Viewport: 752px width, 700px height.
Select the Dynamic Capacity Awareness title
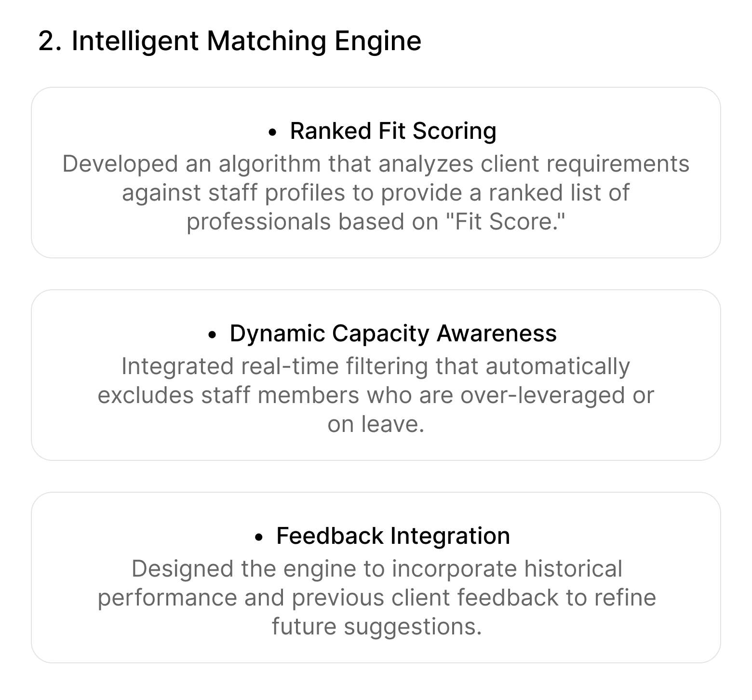pos(393,334)
